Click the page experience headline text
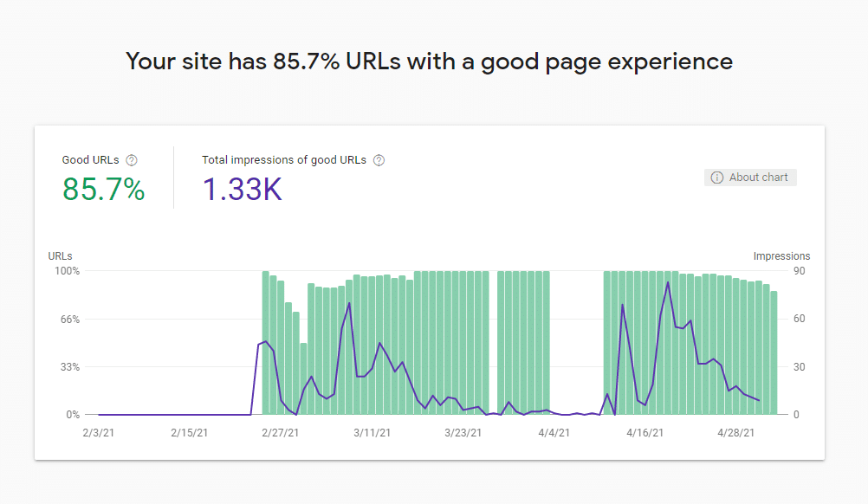This screenshot has width=868, height=504. 430,61
